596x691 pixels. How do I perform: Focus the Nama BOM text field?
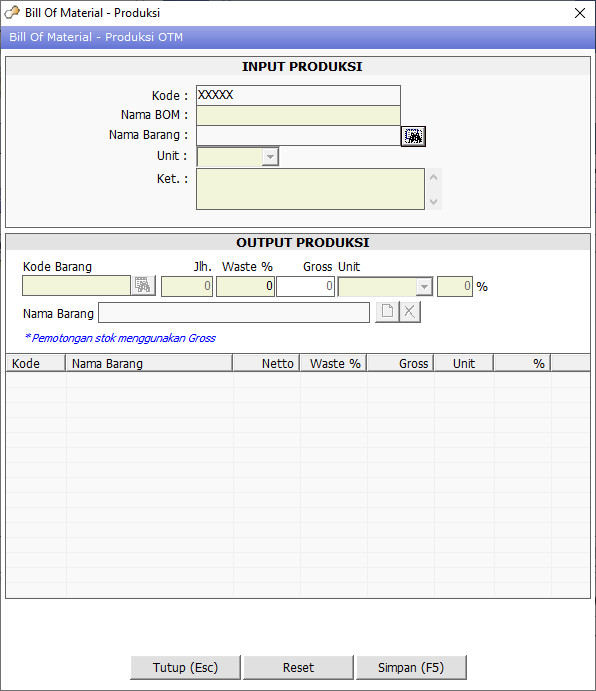click(x=298, y=115)
